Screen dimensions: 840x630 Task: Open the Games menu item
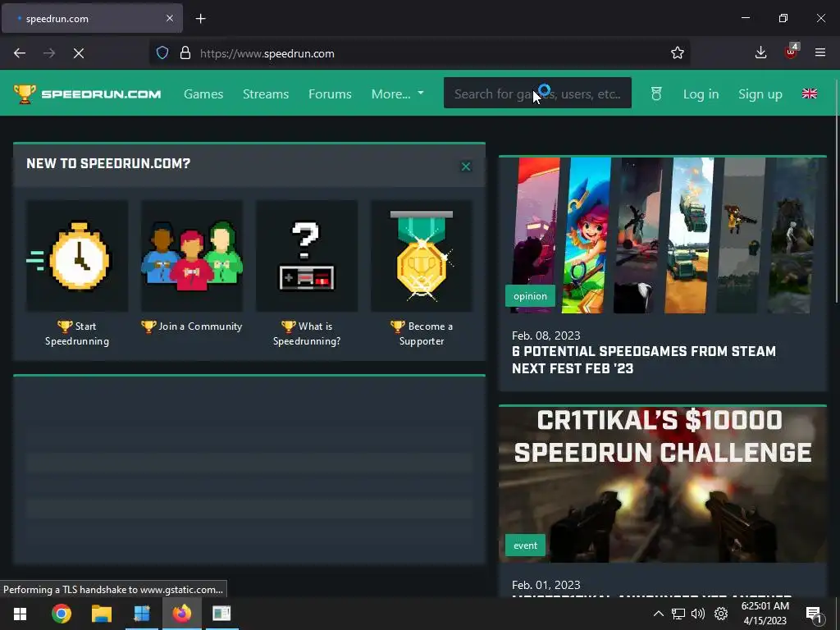[x=203, y=94]
